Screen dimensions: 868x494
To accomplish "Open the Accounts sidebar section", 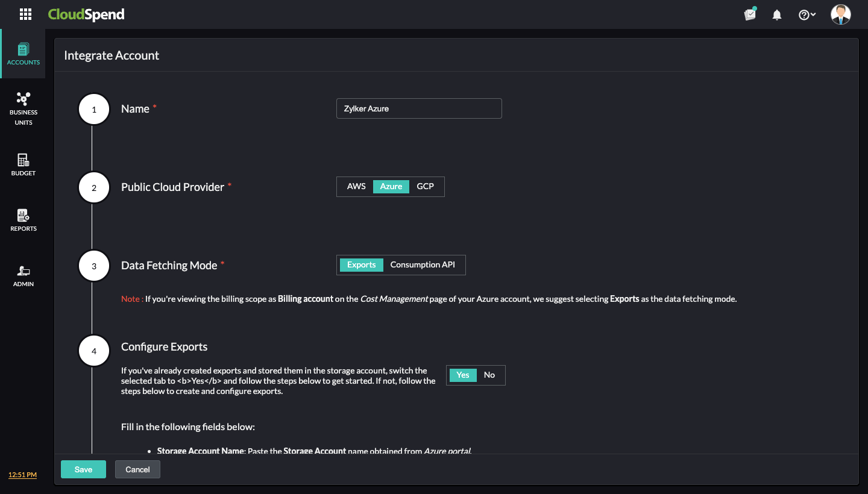I will pos(24,54).
